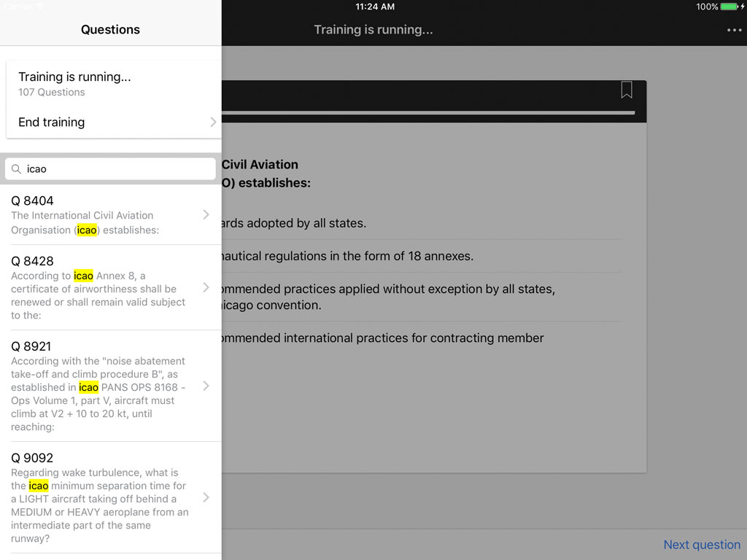
Task: Bookmark the current question
Action: pos(627,90)
